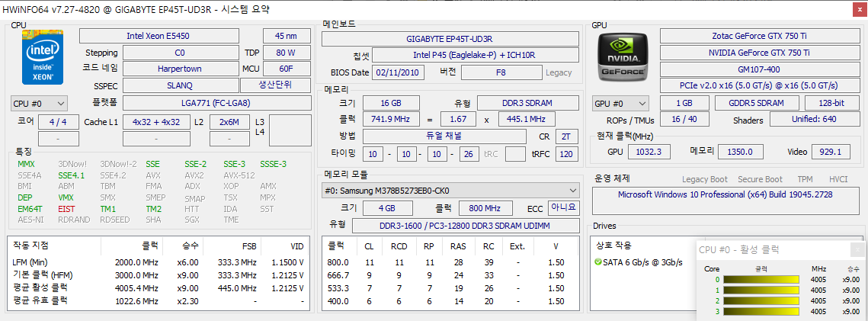Click the EM64T feature flag
This screenshot has width=868, height=321.
[x=29, y=209]
